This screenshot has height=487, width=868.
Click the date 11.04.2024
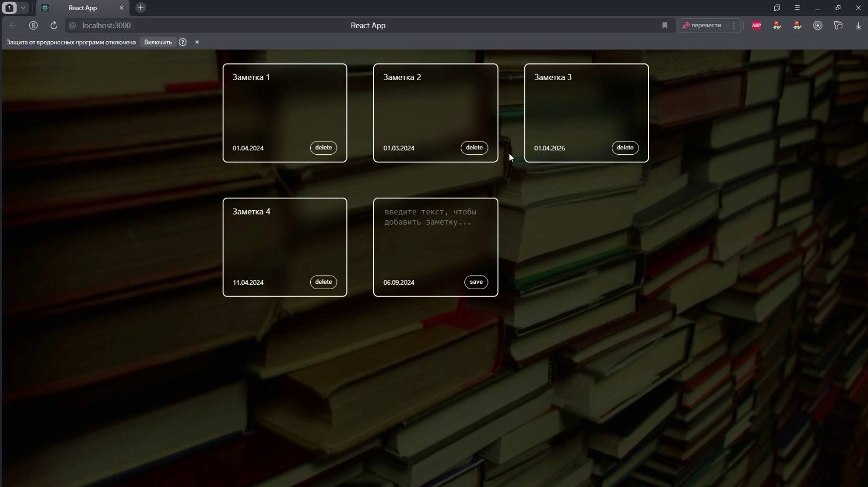(248, 283)
